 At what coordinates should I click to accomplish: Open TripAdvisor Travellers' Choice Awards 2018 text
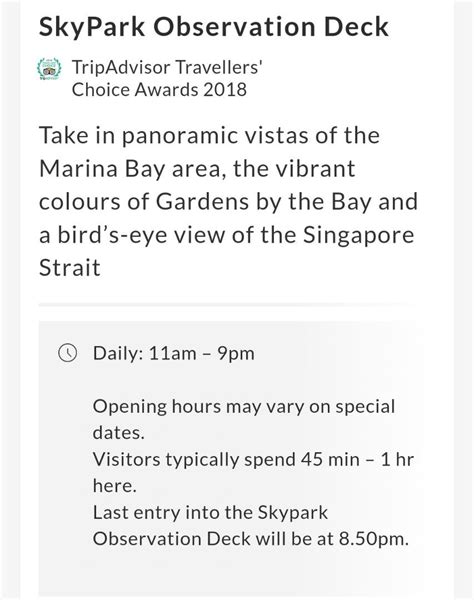(x=167, y=78)
